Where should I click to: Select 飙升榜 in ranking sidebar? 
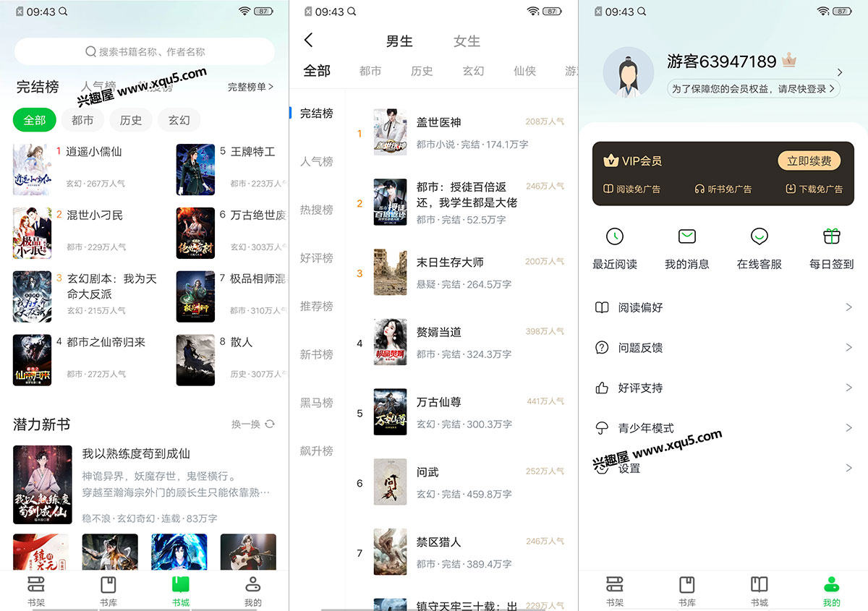pyautogui.click(x=317, y=451)
